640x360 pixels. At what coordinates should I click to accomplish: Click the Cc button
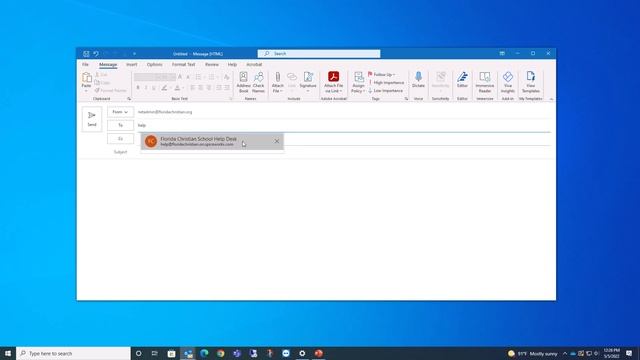pyautogui.click(x=120, y=139)
